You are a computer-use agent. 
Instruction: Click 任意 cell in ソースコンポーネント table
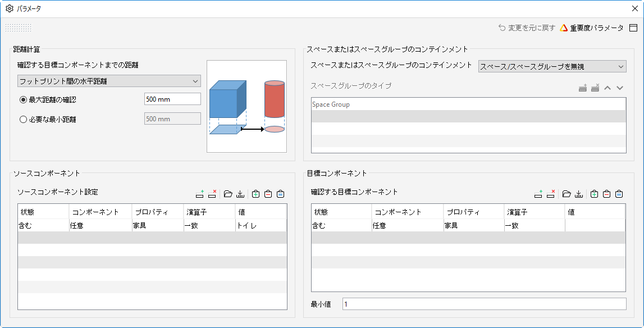coord(101,226)
